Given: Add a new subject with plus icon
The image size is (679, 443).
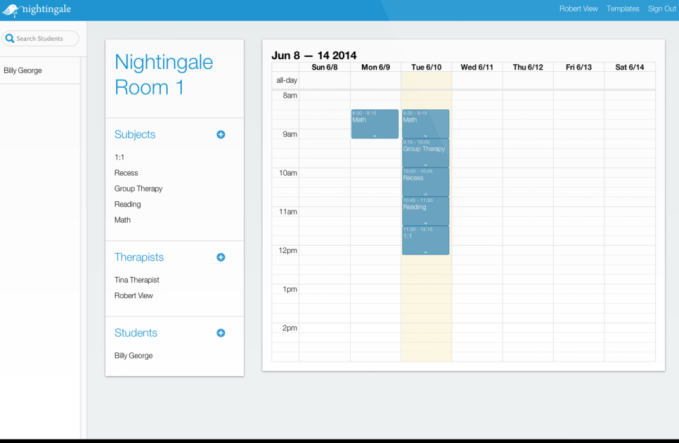Looking at the screenshot, I should point(221,135).
